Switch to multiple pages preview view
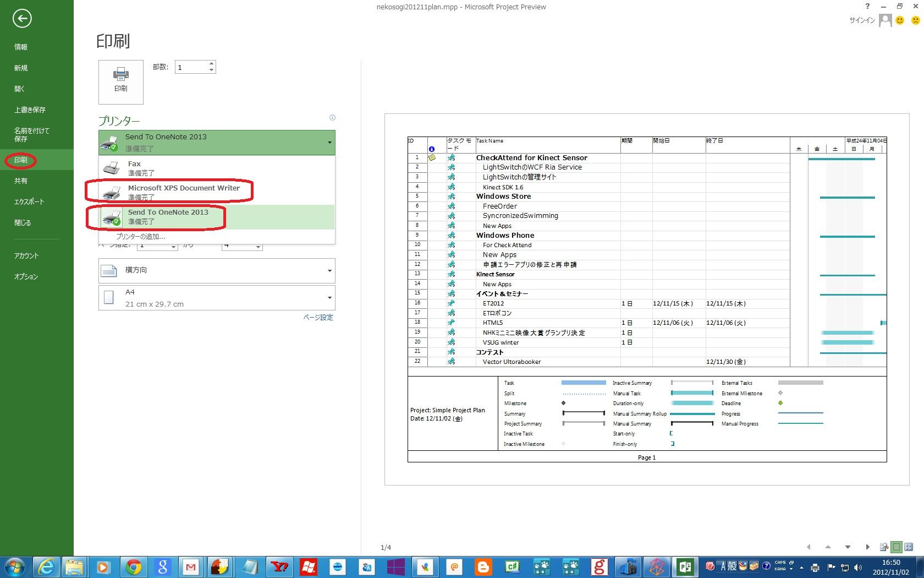This screenshot has height=578, width=924. tap(909, 547)
